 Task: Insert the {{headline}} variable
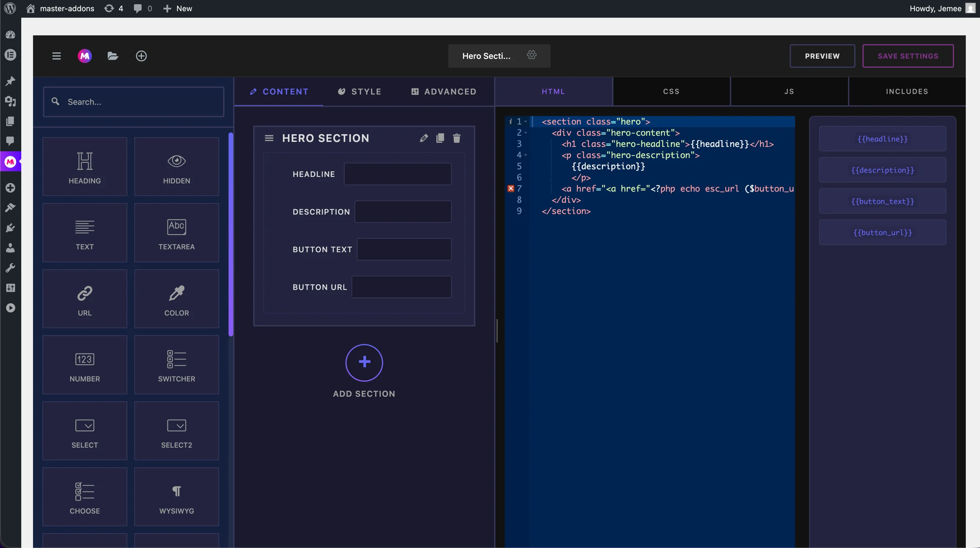click(x=882, y=139)
